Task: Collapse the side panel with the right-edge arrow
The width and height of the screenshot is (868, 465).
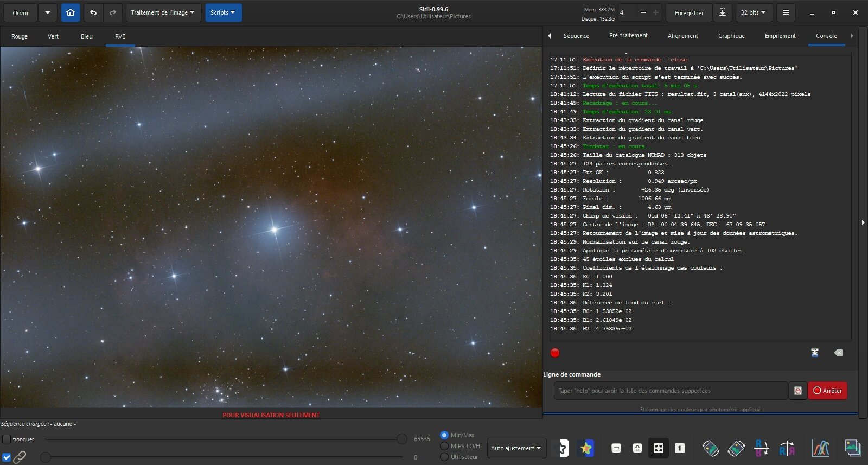Action: 863,222
